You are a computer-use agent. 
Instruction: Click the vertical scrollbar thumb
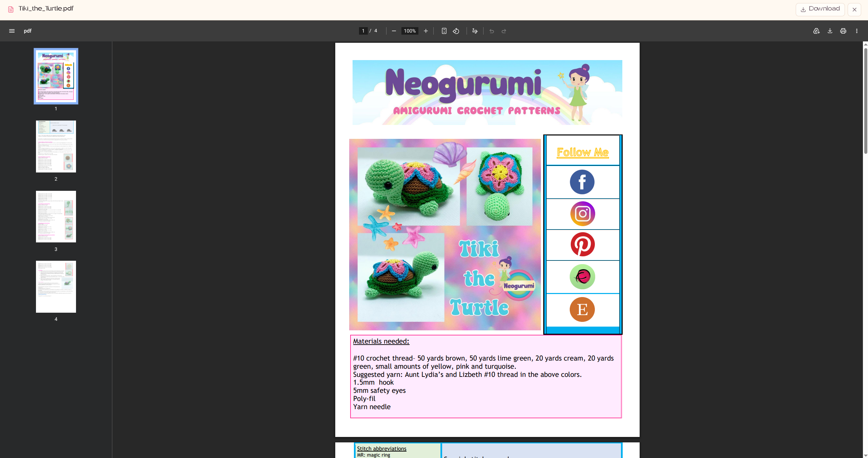pos(865,100)
